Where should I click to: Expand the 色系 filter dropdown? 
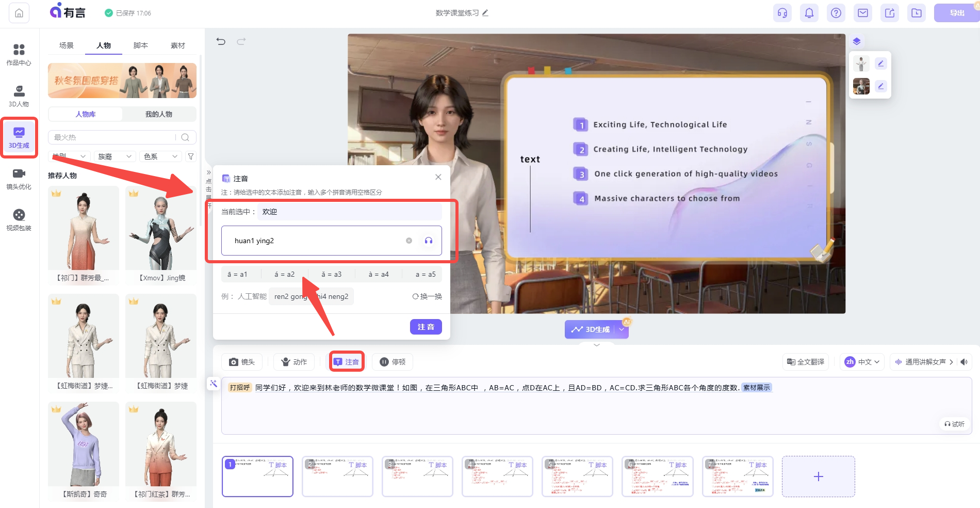click(x=160, y=156)
